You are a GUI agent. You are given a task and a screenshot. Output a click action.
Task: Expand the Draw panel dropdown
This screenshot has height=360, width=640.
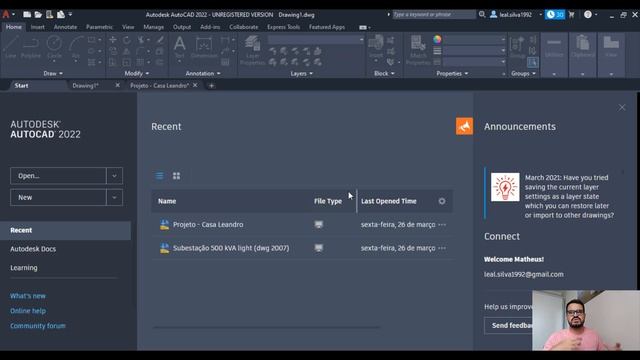coord(53,73)
